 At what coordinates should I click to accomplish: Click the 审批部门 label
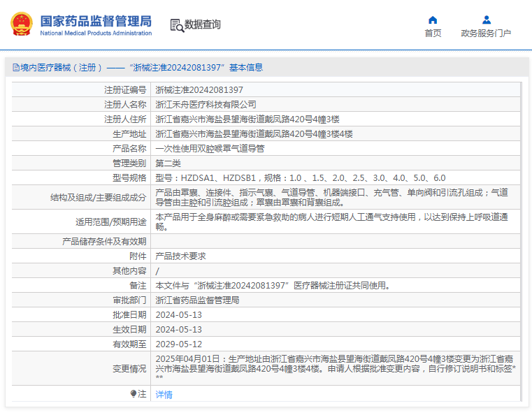[x=129, y=300]
